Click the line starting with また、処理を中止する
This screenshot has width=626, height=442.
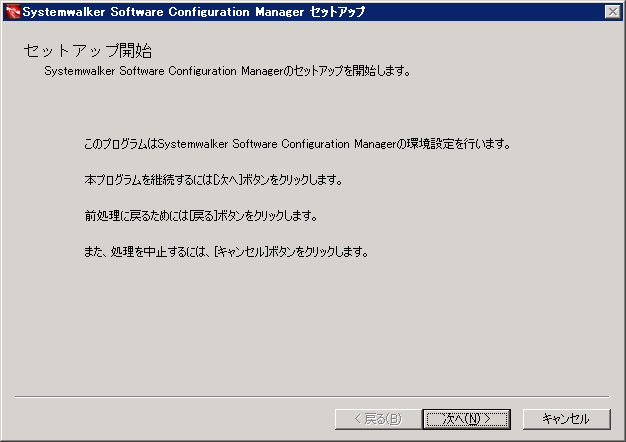coord(226,252)
